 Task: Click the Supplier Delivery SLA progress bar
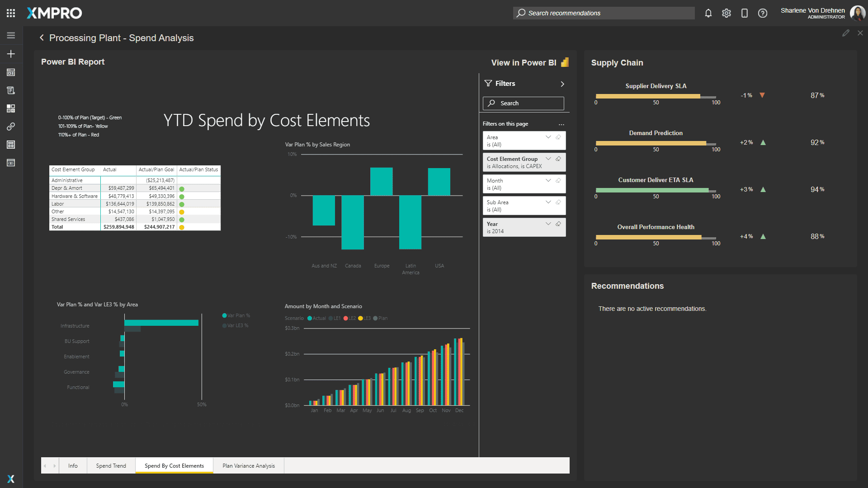click(656, 96)
